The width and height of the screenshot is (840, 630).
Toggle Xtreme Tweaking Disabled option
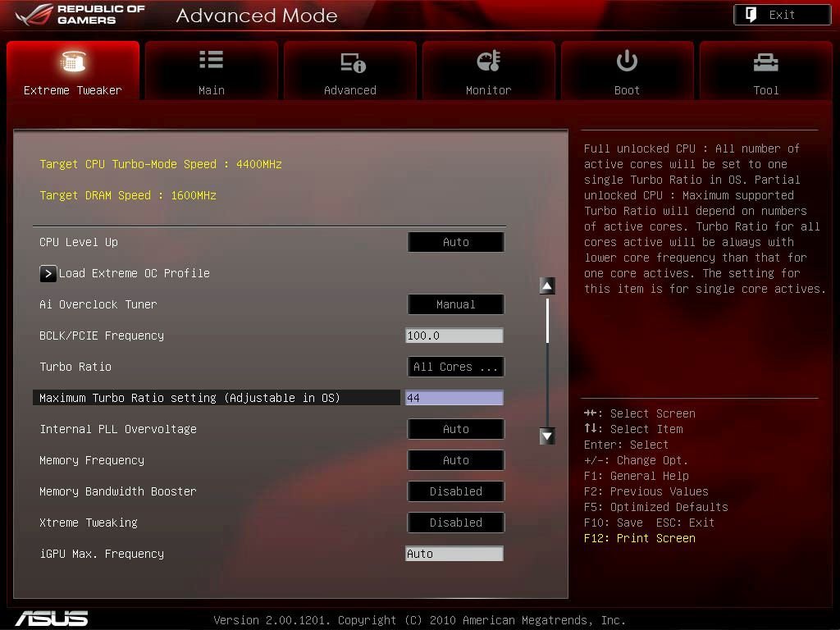click(x=456, y=523)
